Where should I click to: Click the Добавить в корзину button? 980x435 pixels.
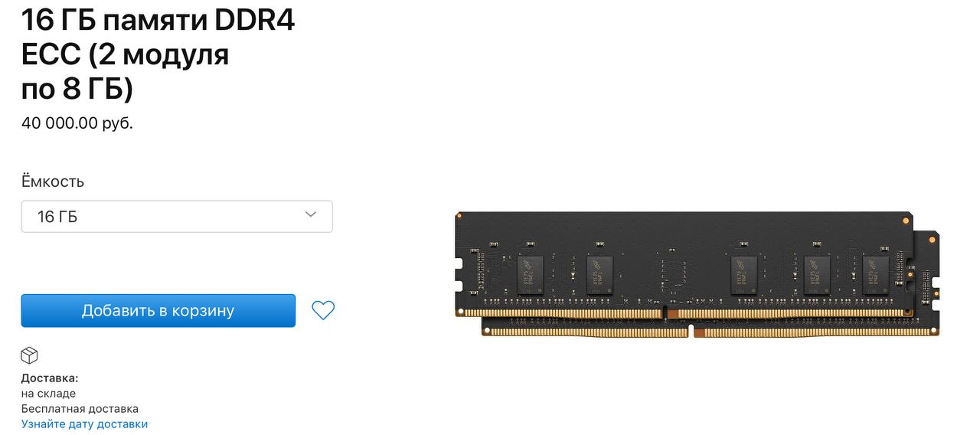(x=158, y=311)
